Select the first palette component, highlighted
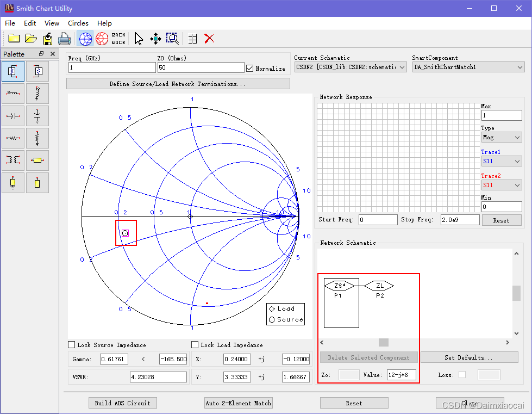Screen dimensions: 532x414 point(13,71)
